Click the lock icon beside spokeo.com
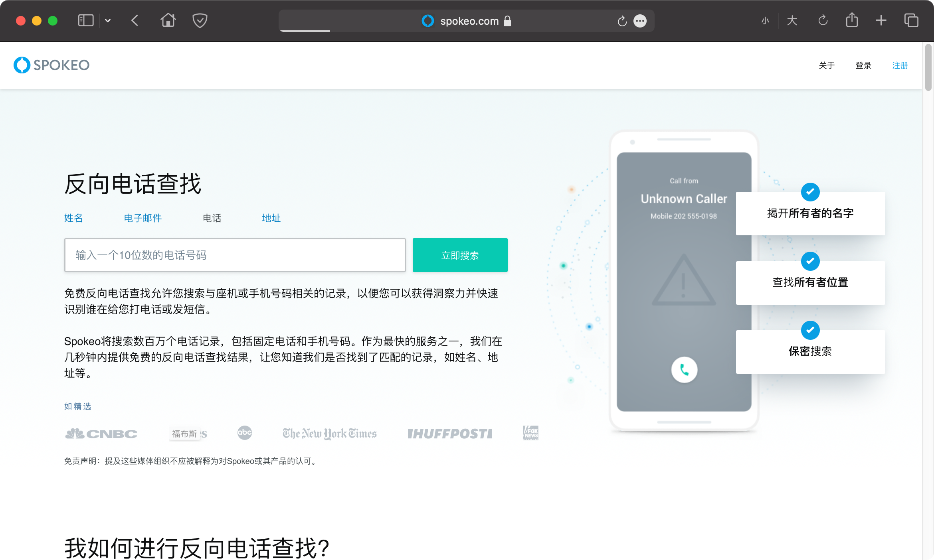The width and height of the screenshot is (934, 560). coord(507,21)
